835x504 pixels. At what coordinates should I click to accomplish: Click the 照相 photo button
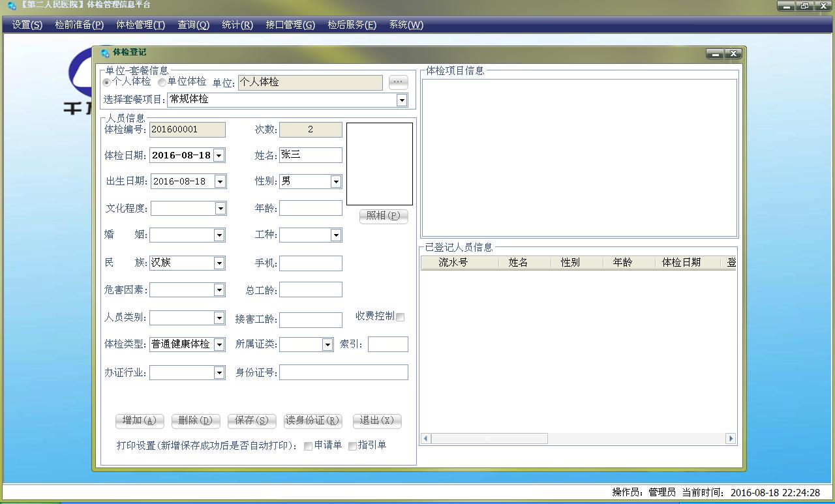point(383,216)
